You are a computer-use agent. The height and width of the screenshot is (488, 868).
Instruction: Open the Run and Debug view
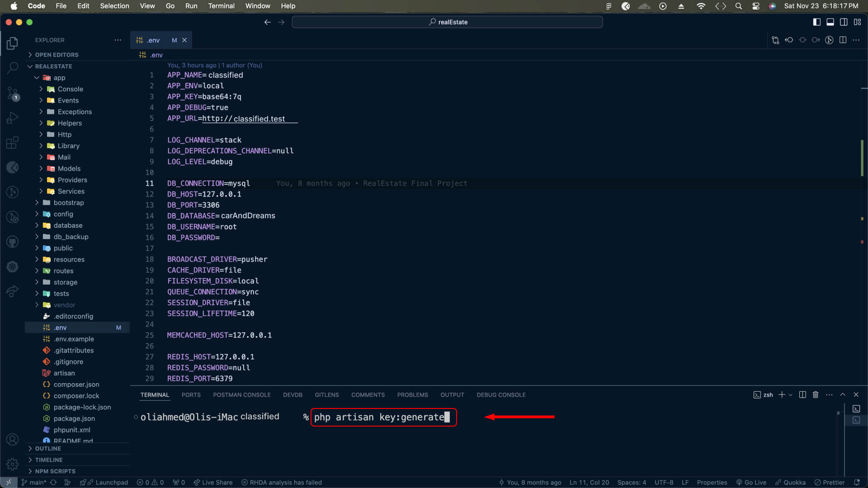pos(12,118)
